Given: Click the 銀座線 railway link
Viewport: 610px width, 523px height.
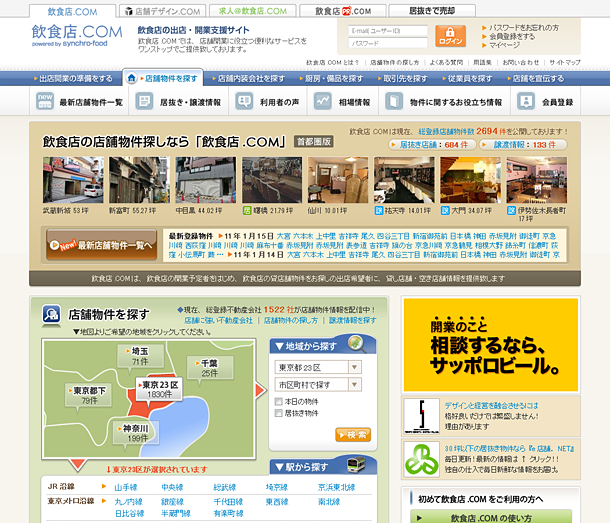Looking at the screenshot, I should coord(172,502).
